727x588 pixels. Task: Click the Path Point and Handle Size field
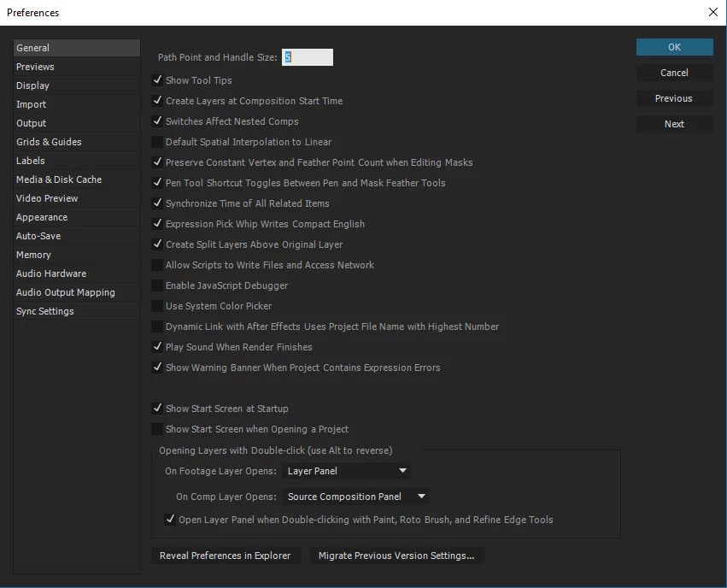pyautogui.click(x=307, y=57)
